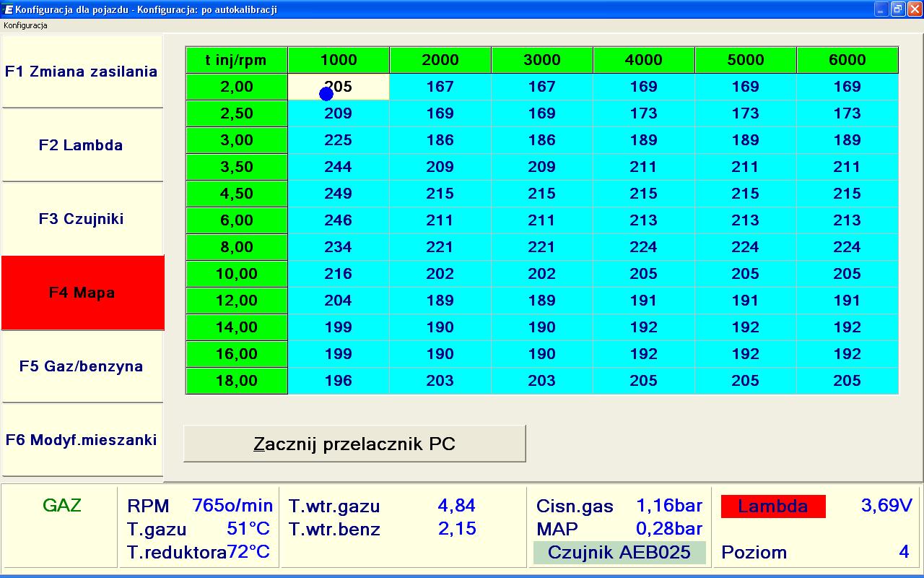Select cell 249 in the 4,50 row

pyautogui.click(x=339, y=194)
